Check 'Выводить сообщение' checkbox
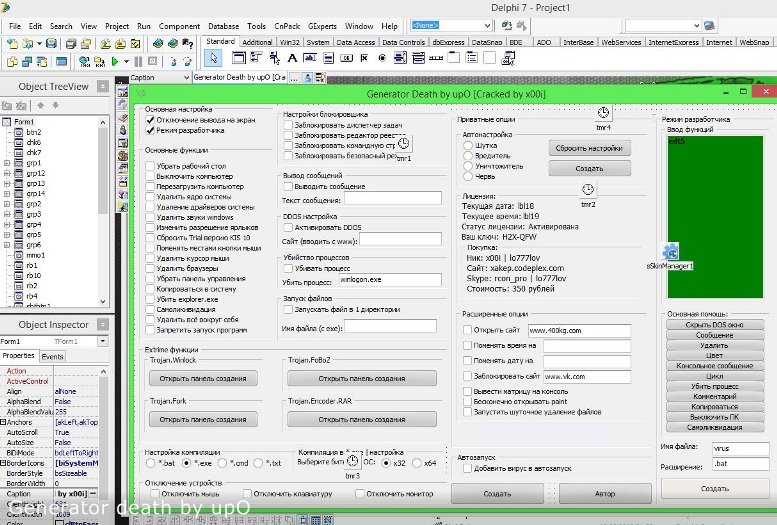The image size is (777, 525). coord(288,186)
